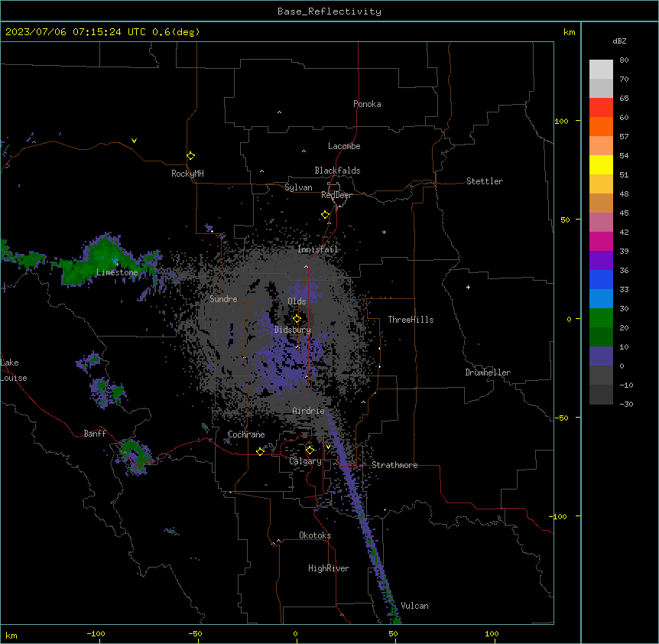Click the Strathmore town label

tap(394, 465)
